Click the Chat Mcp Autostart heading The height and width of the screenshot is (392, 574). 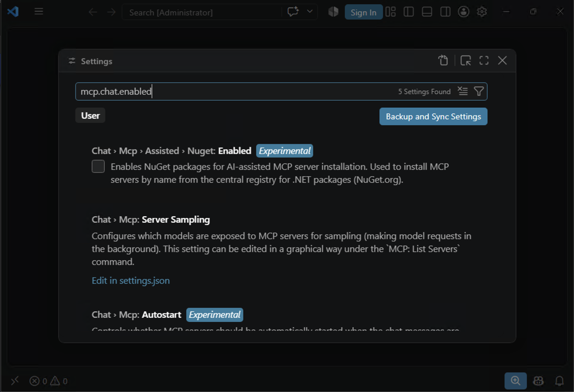coord(136,315)
